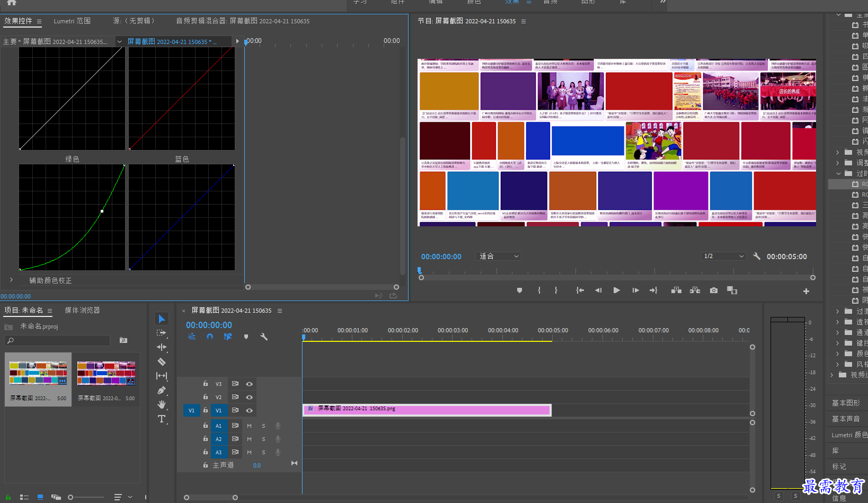
Task: Switch project panel to list view
Action: click(24, 497)
